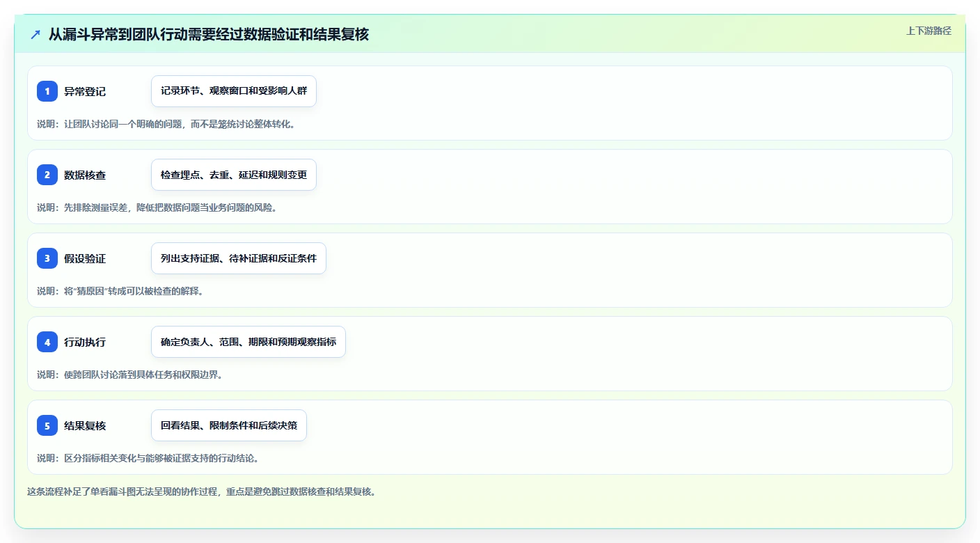Viewport: 980px width, 543px height.
Task: Click the 上下游路径 label
Action: pos(928,31)
